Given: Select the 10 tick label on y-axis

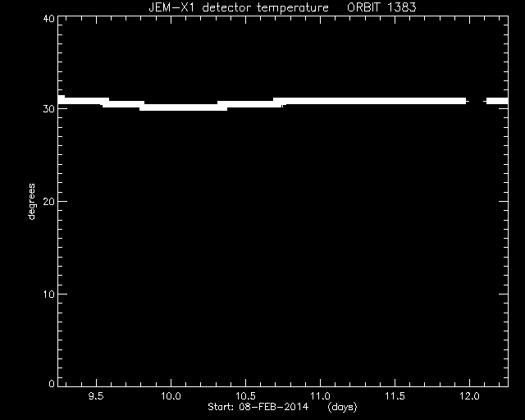Looking at the screenshot, I should point(48,294).
